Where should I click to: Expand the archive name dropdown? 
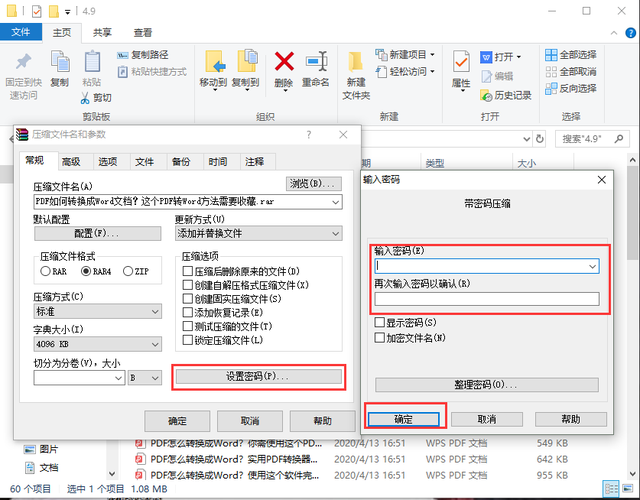[x=336, y=202]
